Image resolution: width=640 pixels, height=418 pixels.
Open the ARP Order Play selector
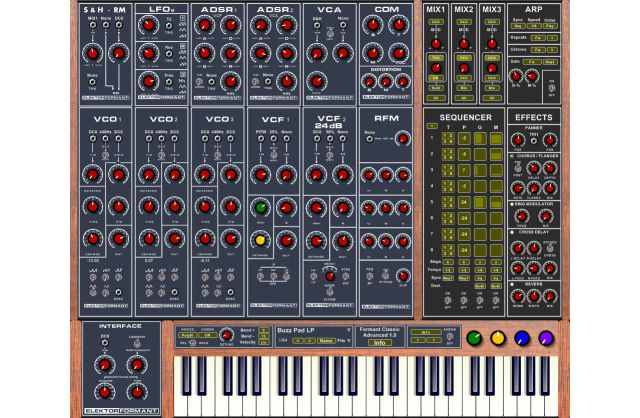(x=550, y=26)
